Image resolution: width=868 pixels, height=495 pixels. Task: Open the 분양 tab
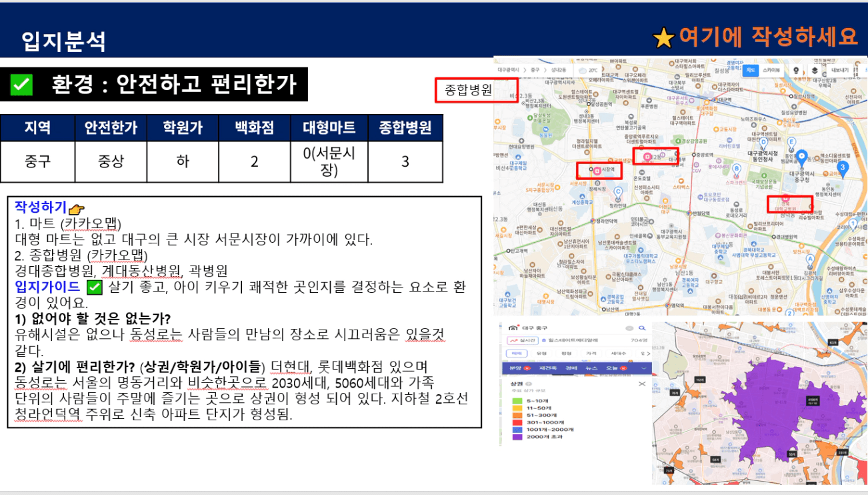pyautogui.click(x=517, y=368)
